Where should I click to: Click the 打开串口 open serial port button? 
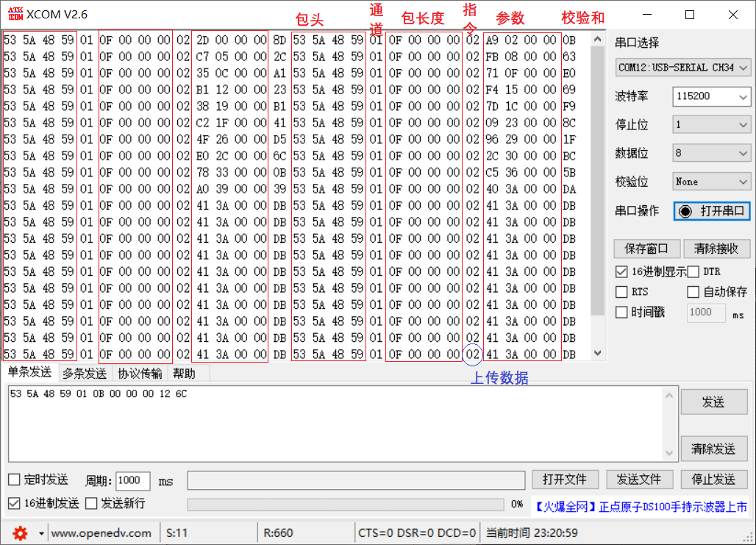[712, 211]
